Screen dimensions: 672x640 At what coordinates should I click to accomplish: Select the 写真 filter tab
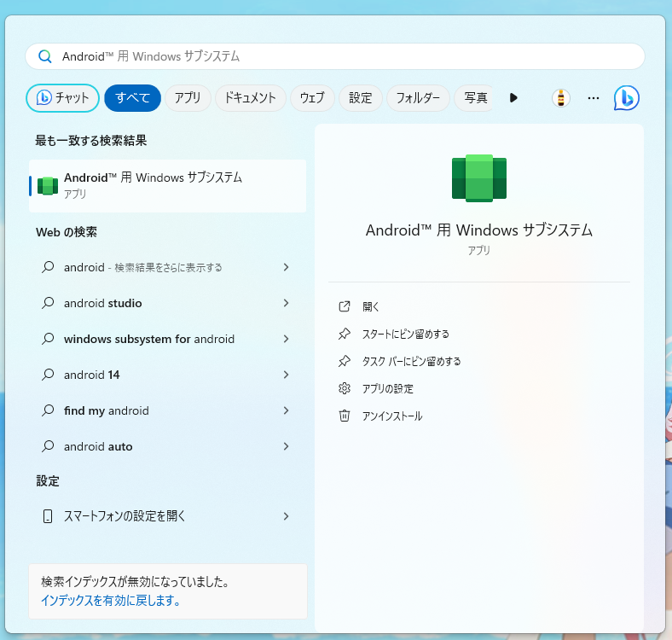(x=474, y=98)
